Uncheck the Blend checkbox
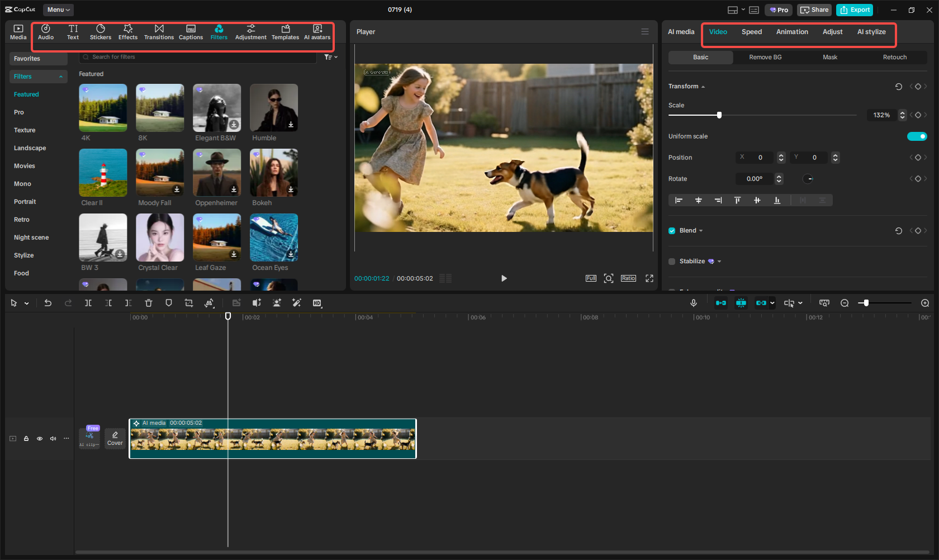Viewport: 939px width, 560px height. click(671, 230)
